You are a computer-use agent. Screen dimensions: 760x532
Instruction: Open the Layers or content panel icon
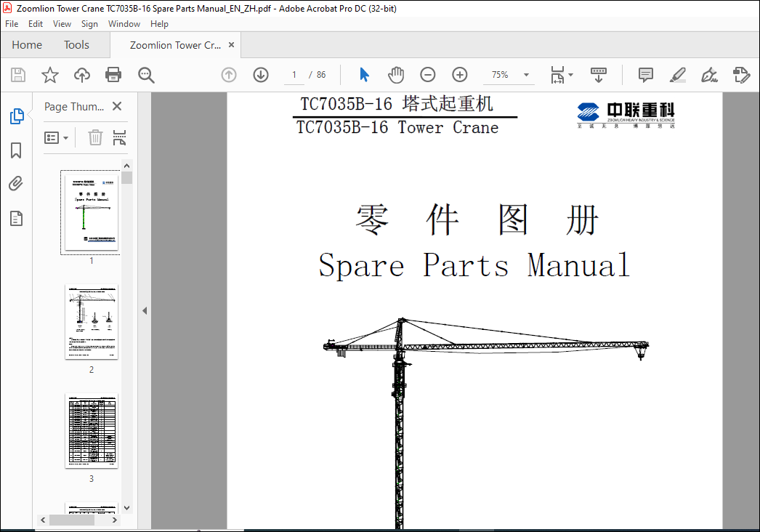tap(17, 219)
